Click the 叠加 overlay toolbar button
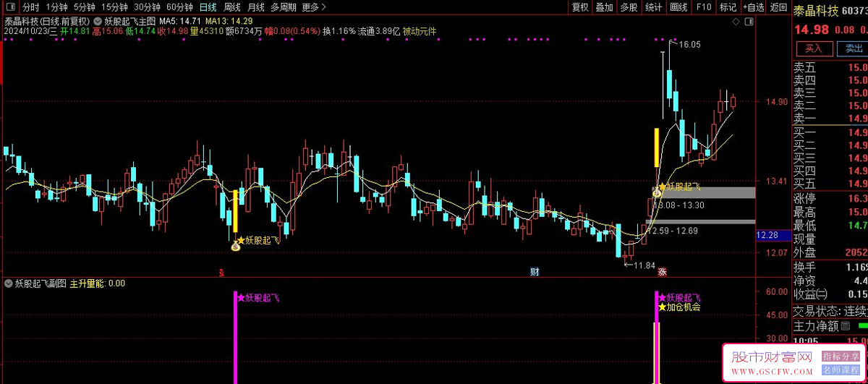This screenshot has height=384, width=868. [x=605, y=7]
